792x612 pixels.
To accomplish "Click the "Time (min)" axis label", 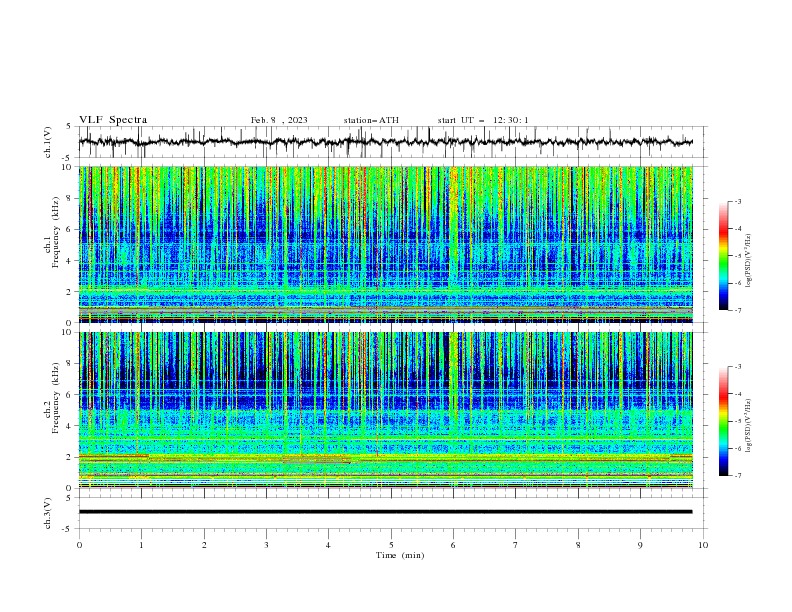I will [x=400, y=555].
